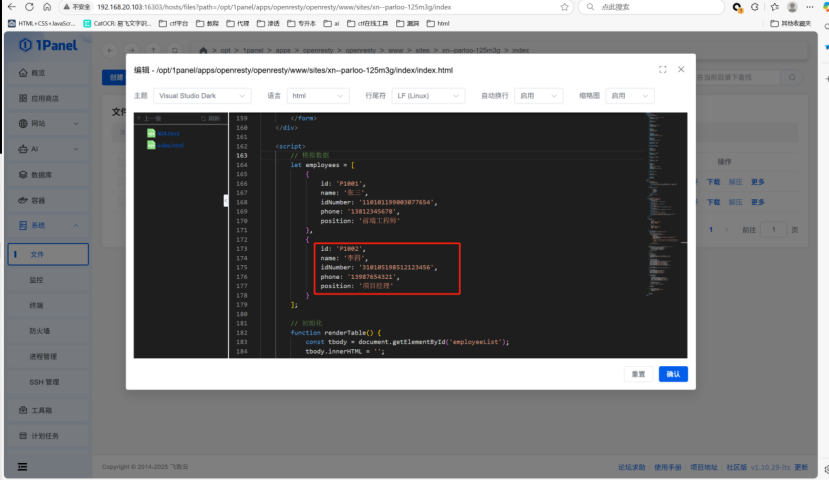
Task: Click the 点此搜索 search box
Action: point(651,7)
